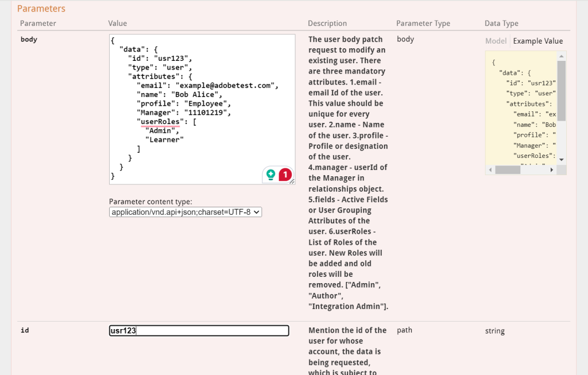Click the down arrow on Example Value scrollbar

tap(561, 158)
